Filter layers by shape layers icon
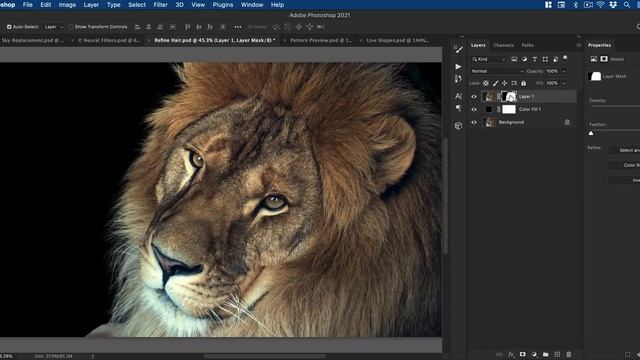This screenshot has height=360, width=640. (x=545, y=59)
